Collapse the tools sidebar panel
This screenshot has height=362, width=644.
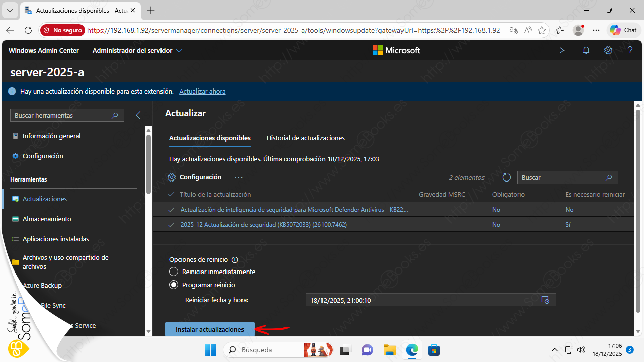tap(138, 115)
